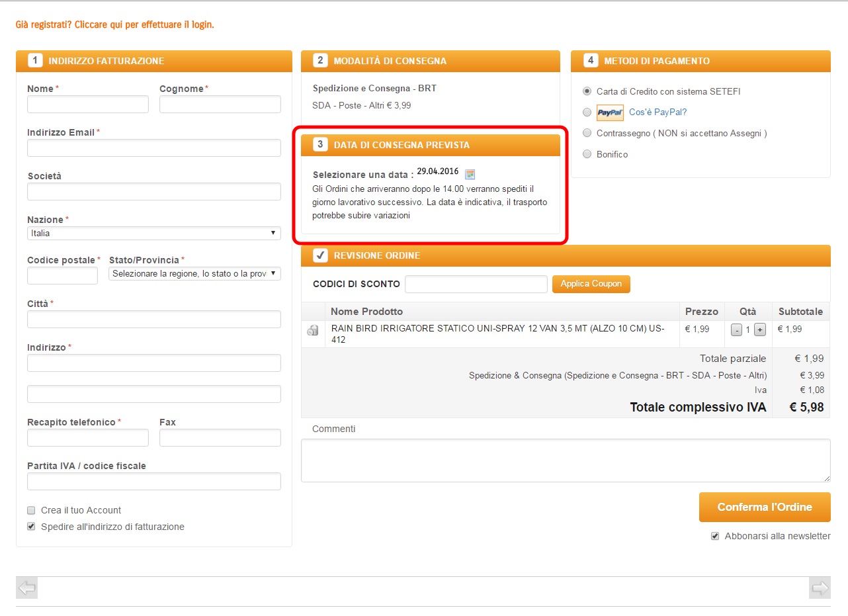Open the Cos'è PayPal? link
Image resolution: width=848 pixels, height=616 pixels.
(x=657, y=112)
